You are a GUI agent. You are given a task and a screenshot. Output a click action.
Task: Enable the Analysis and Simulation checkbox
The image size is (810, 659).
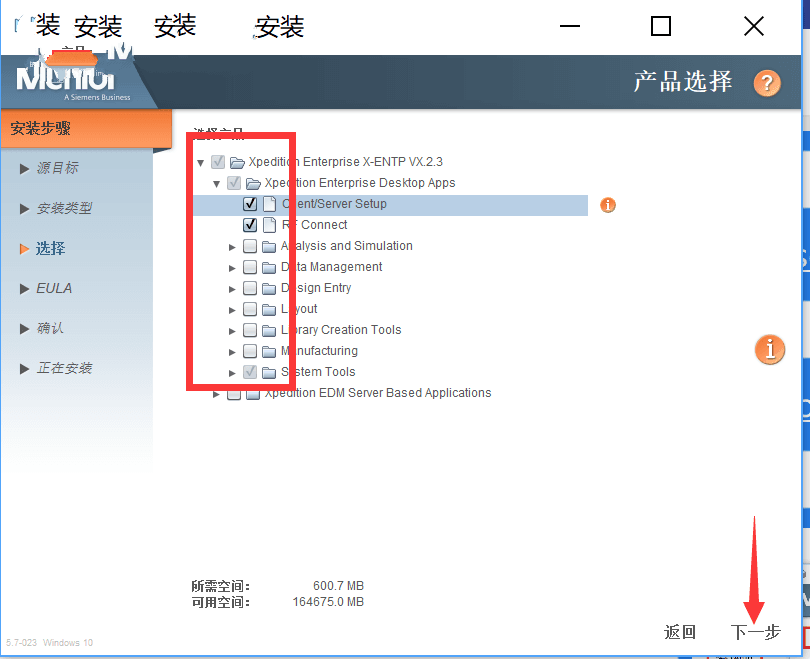point(250,246)
